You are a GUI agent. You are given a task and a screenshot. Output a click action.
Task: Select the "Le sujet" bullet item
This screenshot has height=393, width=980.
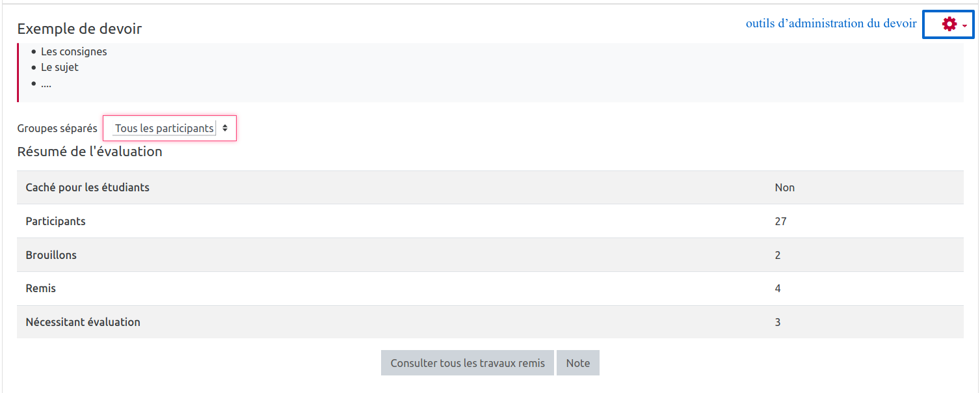pos(59,67)
